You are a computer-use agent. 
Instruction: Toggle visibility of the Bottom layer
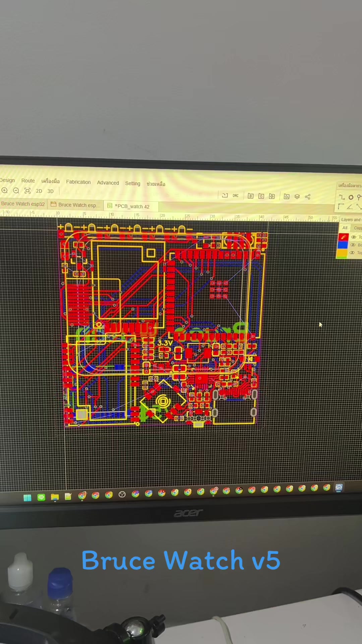[x=353, y=245]
